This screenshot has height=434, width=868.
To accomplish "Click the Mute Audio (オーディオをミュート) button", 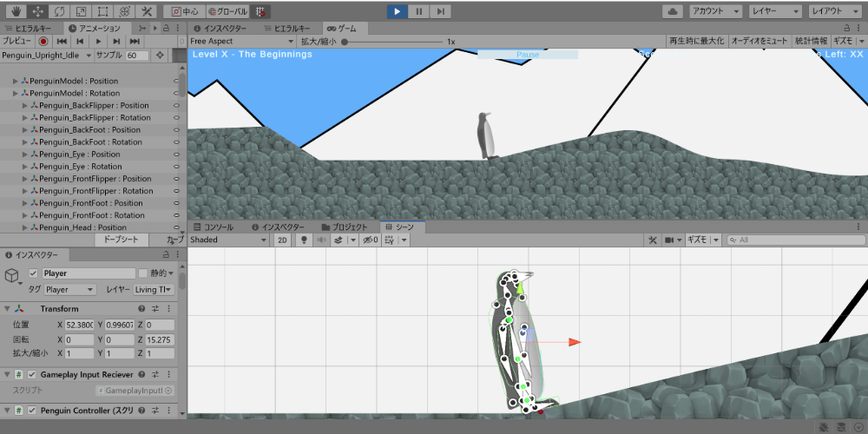I will 759,41.
